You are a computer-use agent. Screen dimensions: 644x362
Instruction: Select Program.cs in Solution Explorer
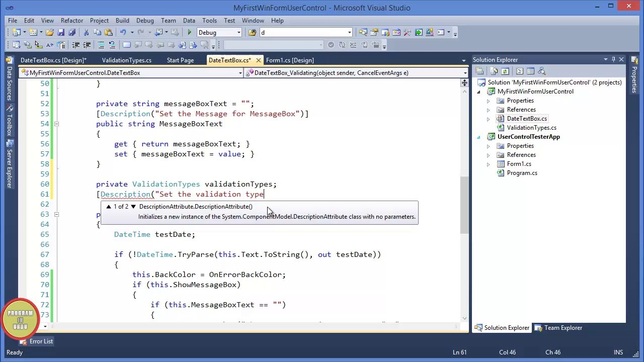click(522, 173)
